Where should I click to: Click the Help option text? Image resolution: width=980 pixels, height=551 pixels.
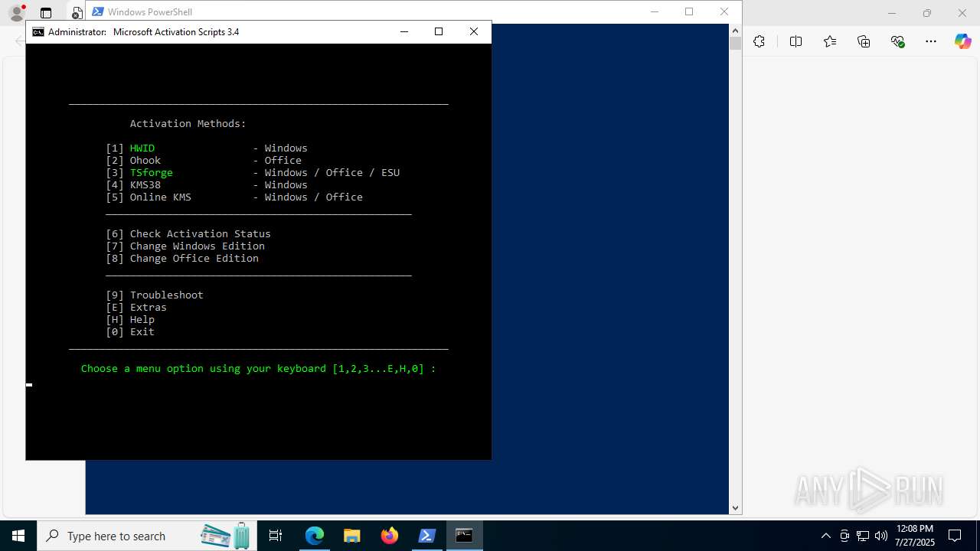pos(142,319)
